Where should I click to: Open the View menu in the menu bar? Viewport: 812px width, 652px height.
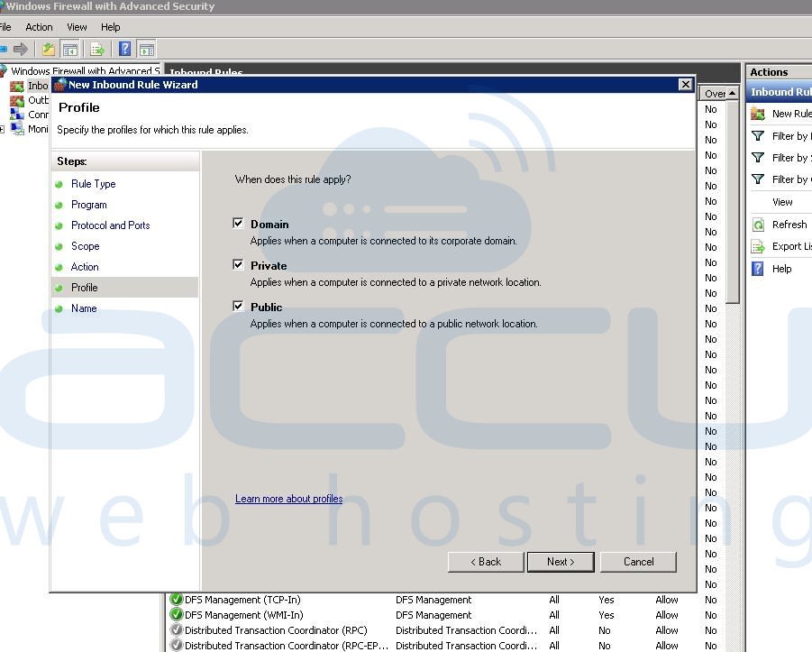[77, 27]
